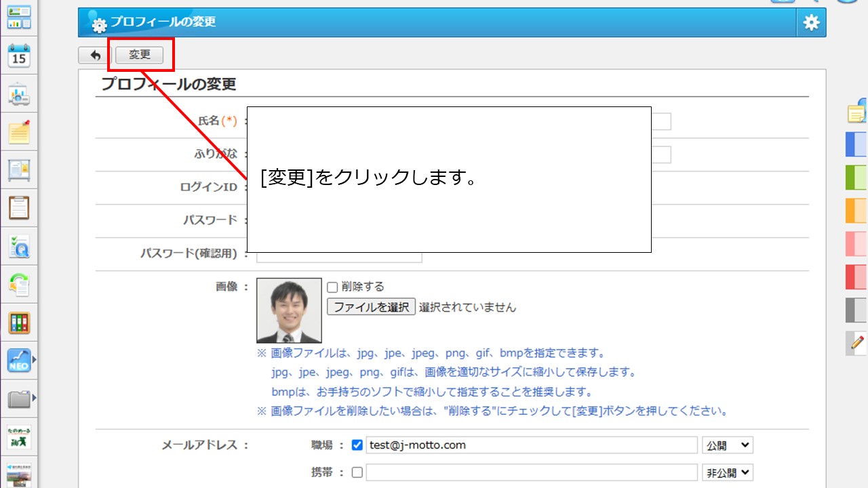
Task: Open the bulletin board app
Action: tap(19, 171)
